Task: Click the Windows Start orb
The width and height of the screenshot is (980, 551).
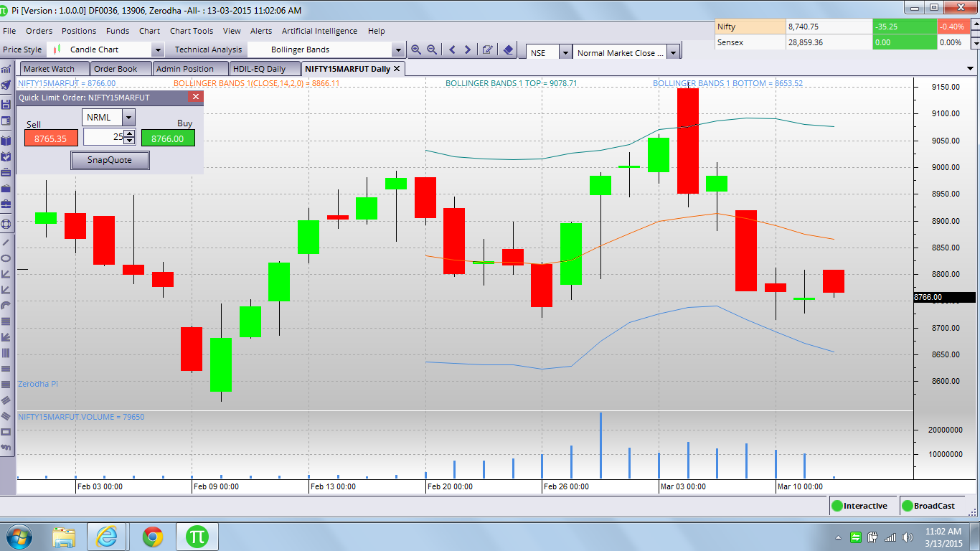Action: tap(18, 537)
